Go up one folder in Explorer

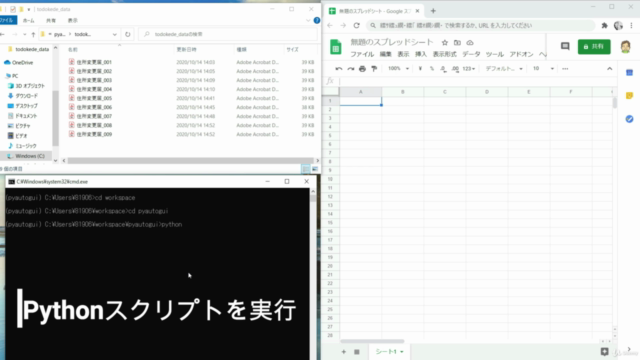pos(33,34)
